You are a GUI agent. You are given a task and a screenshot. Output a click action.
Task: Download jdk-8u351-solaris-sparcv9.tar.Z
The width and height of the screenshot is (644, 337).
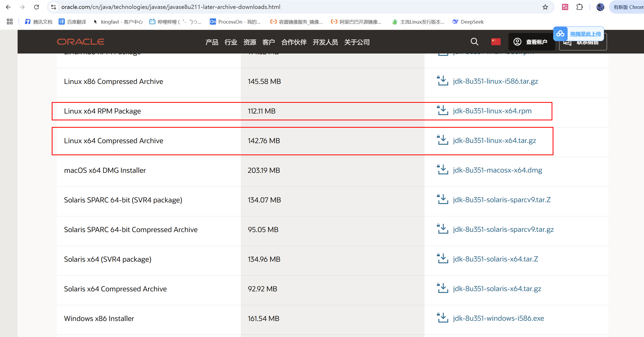[502, 200]
